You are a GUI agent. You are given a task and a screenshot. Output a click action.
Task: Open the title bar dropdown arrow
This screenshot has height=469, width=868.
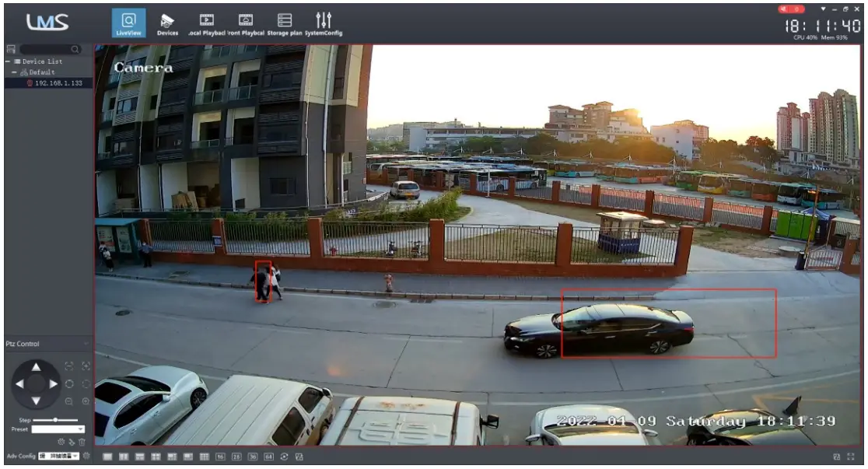pos(823,9)
